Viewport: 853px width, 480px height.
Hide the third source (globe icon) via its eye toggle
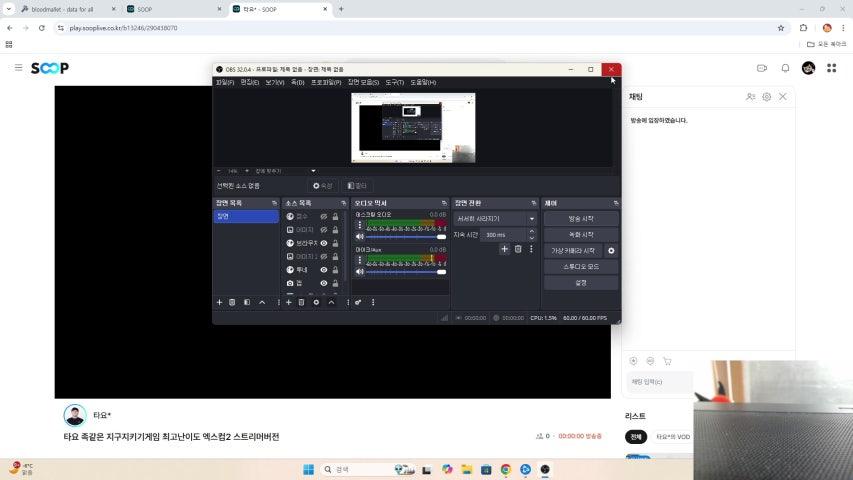pos(324,243)
